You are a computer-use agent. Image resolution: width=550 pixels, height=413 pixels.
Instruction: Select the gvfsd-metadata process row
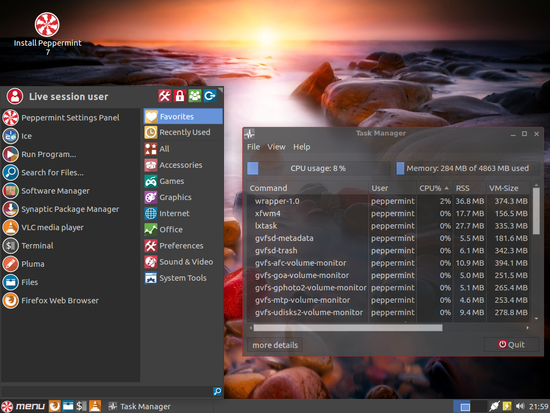(388, 238)
